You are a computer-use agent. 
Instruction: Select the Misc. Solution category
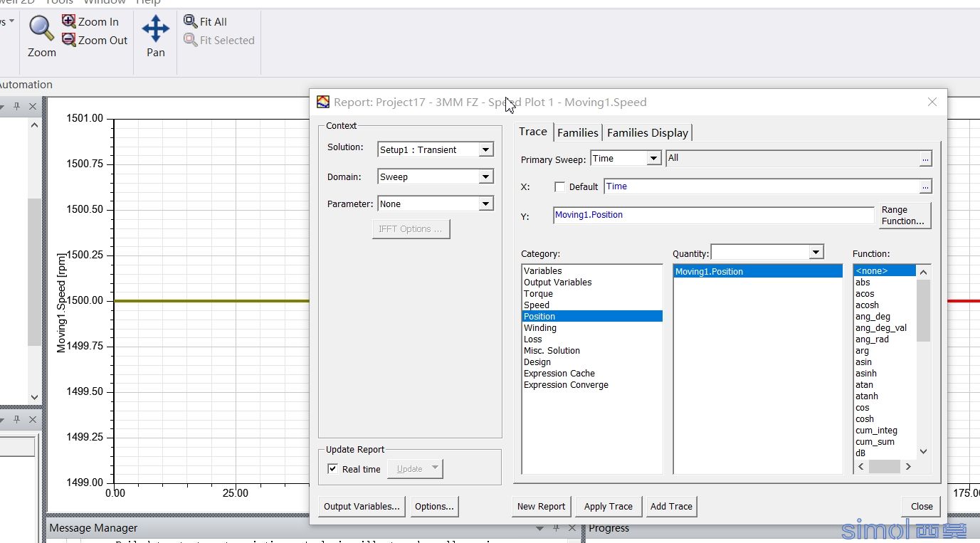coord(592,351)
